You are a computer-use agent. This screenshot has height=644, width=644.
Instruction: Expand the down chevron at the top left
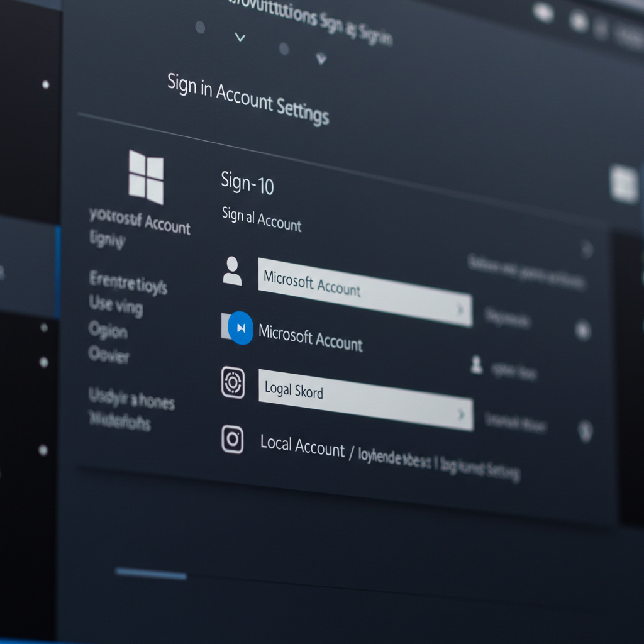[x=240, y=38]
